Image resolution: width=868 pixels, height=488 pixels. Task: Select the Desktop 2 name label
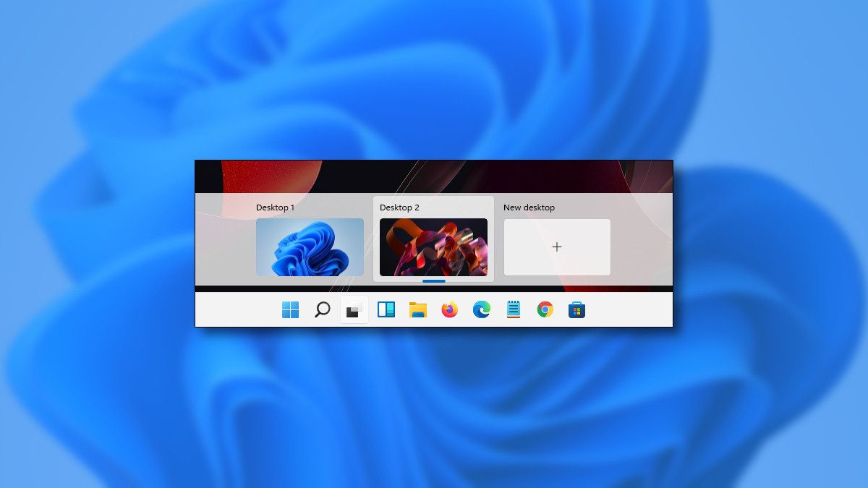point(401,207)
